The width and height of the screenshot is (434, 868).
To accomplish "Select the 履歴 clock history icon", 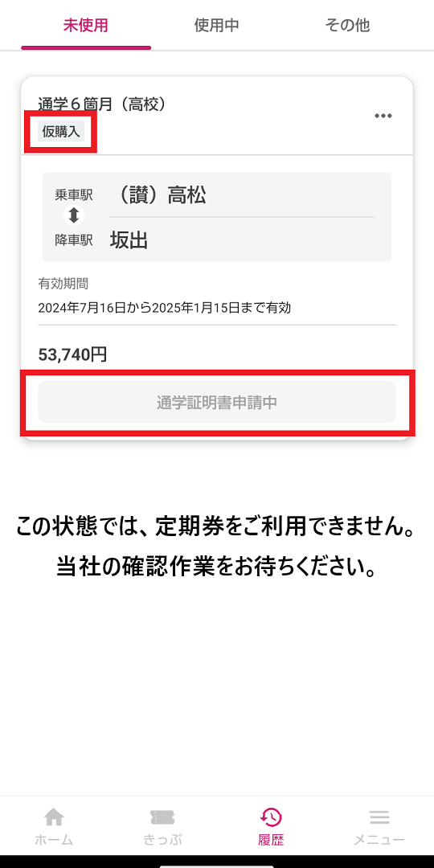I will click(x=271, y=817).
